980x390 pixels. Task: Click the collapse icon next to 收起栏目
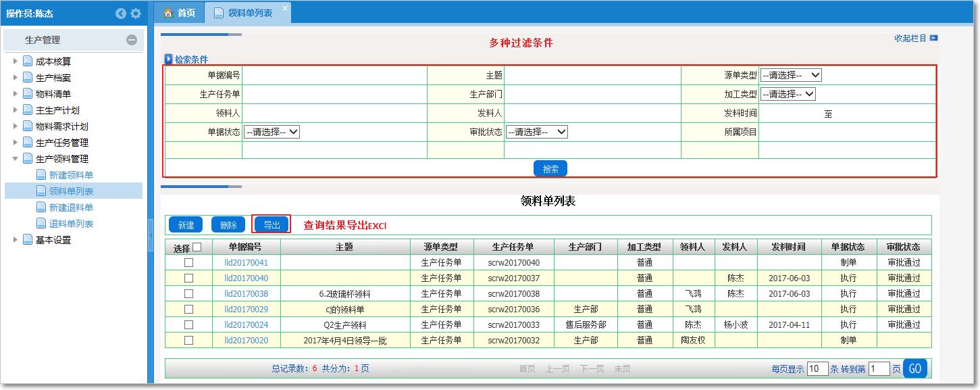click(933, 39)
